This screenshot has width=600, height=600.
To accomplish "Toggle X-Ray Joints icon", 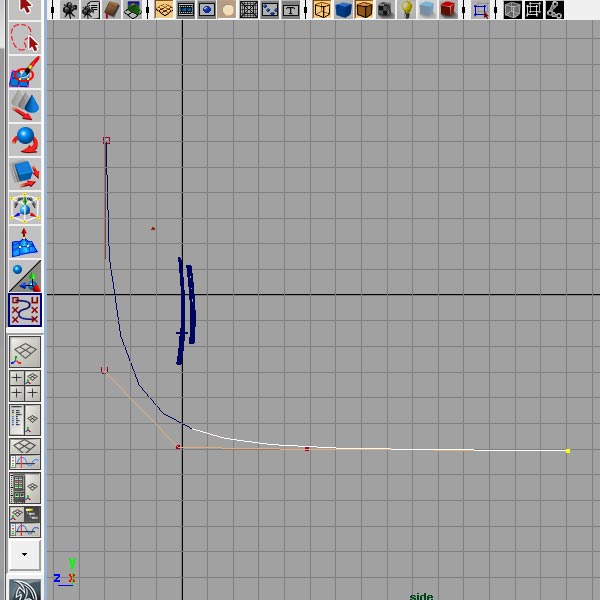I will [554, 10].
